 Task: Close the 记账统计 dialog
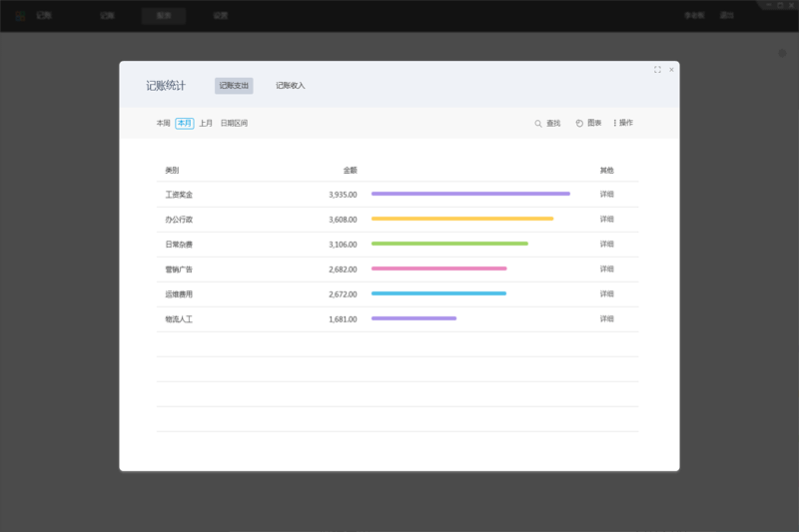(x=671, y=70)
